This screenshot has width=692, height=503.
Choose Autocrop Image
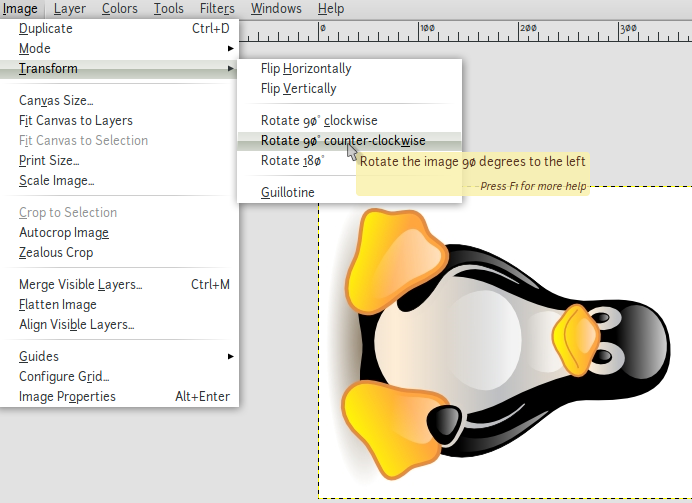point(64,233)
